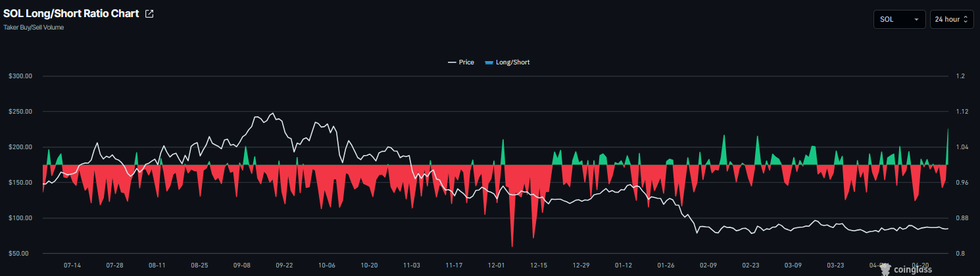Click the 09-22 date on the x-axis

click(x=284, y=265)
